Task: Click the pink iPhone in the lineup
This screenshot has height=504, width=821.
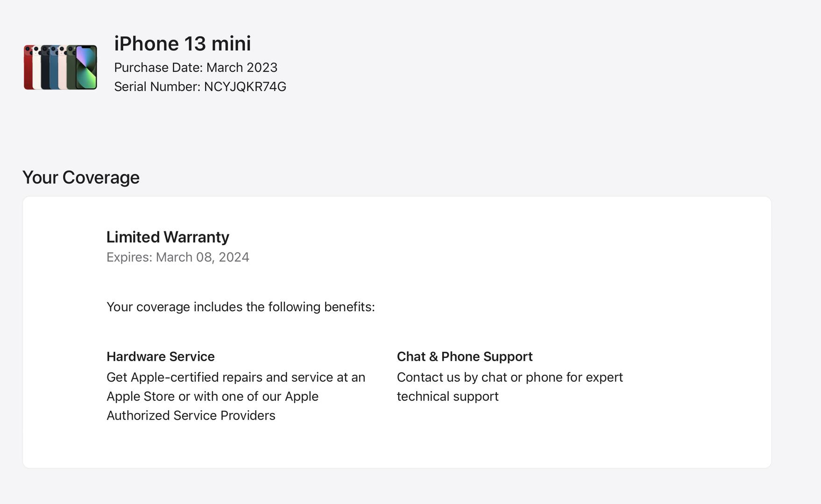Action: tap(62, 67)
